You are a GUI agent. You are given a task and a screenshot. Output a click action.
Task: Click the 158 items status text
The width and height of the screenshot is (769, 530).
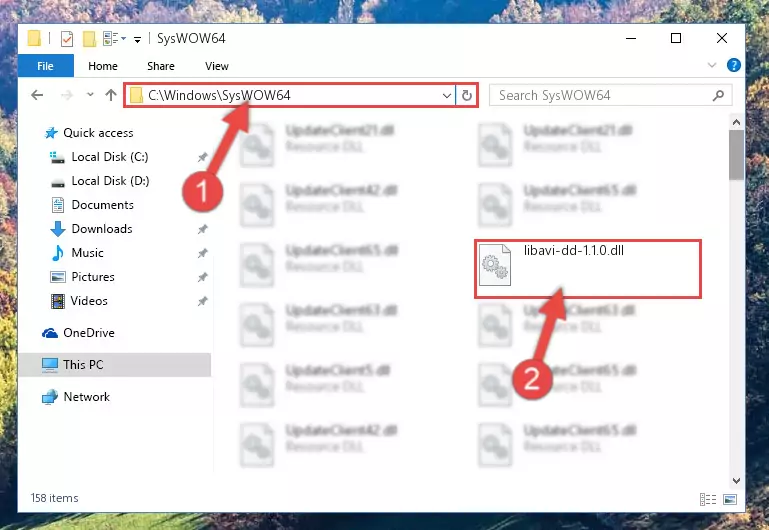coord(54,498)
